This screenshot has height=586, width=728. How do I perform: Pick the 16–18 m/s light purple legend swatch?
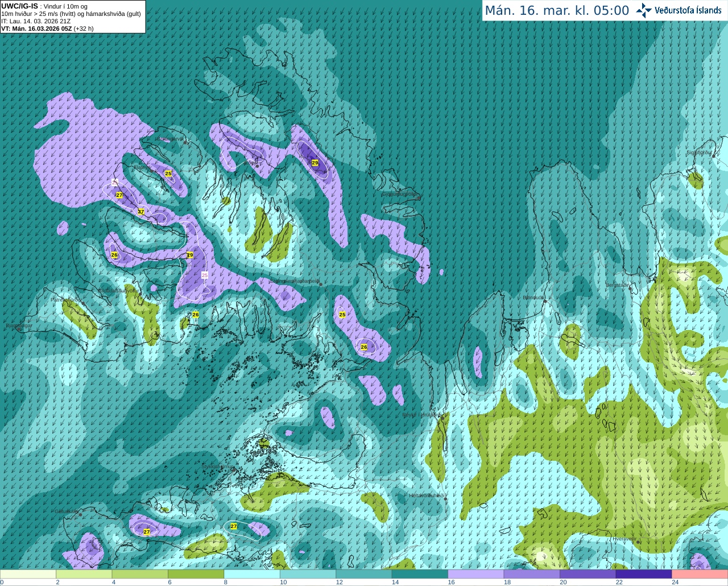click(476, 574)
